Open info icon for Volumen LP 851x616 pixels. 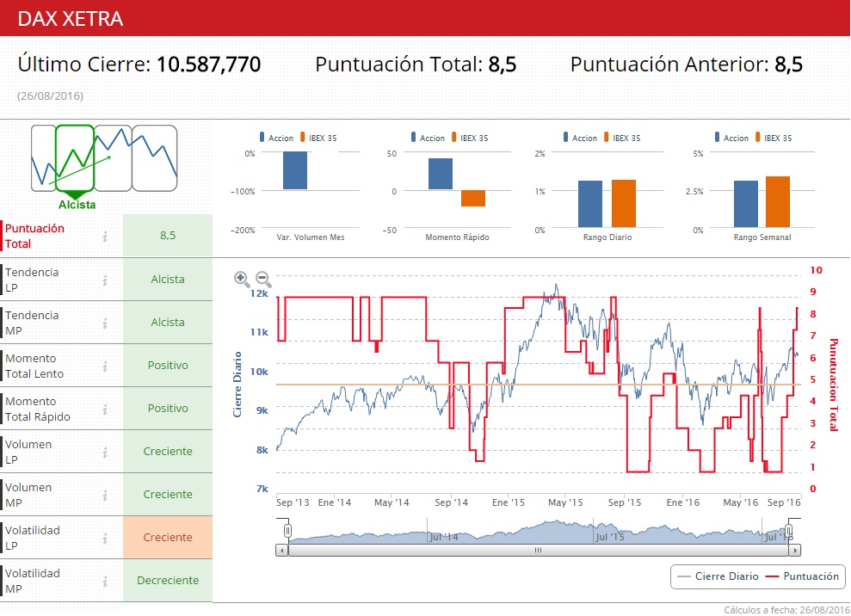pyautogui.click(x=105, y=452)
